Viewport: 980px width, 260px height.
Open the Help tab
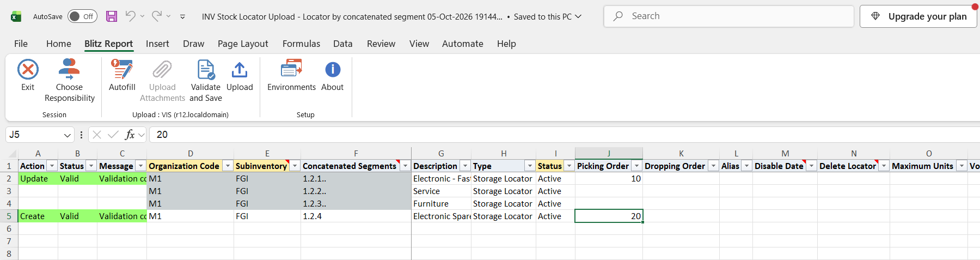point(506,44)
